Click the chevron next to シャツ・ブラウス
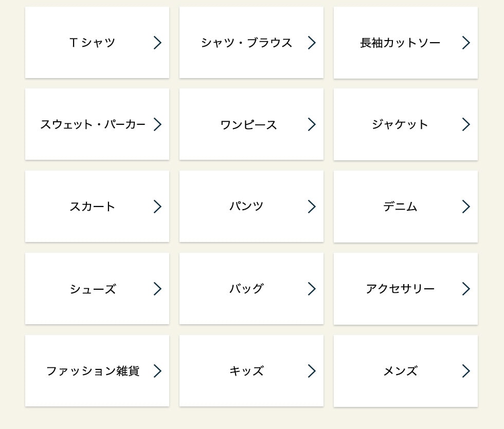 (x=312, y=43)
